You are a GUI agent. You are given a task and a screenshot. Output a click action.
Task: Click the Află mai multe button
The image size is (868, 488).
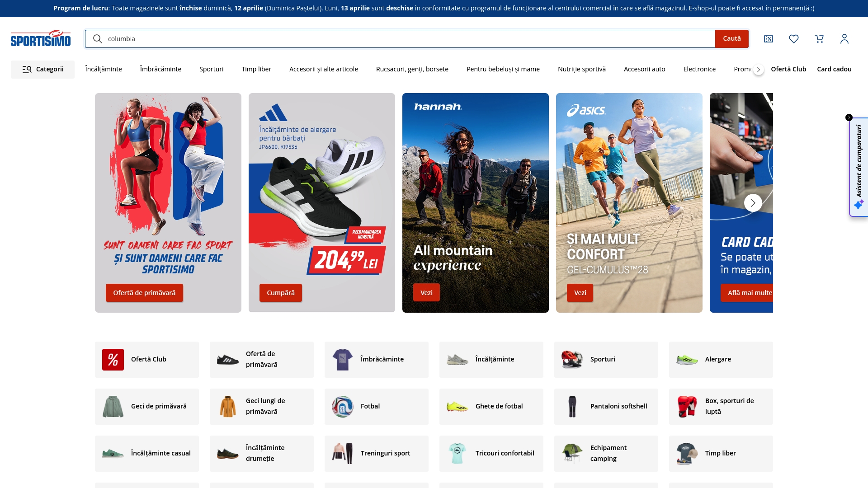(747, 293)
